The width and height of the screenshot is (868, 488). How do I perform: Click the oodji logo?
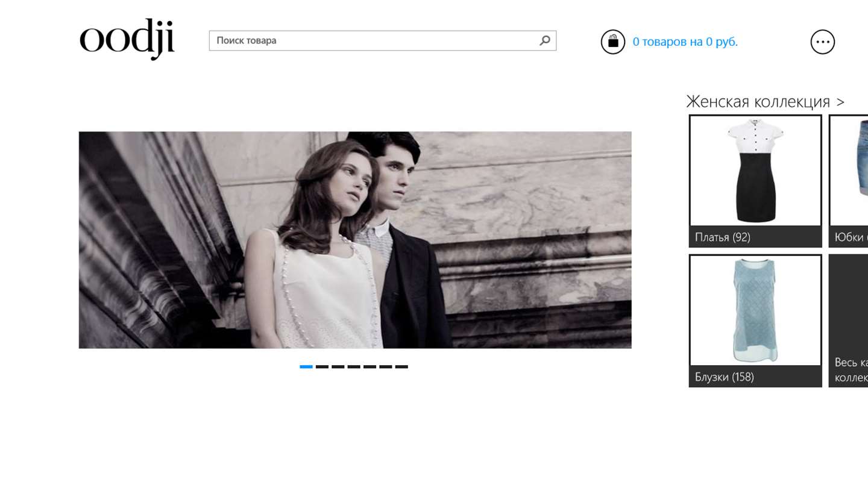(x=127, y=40)
